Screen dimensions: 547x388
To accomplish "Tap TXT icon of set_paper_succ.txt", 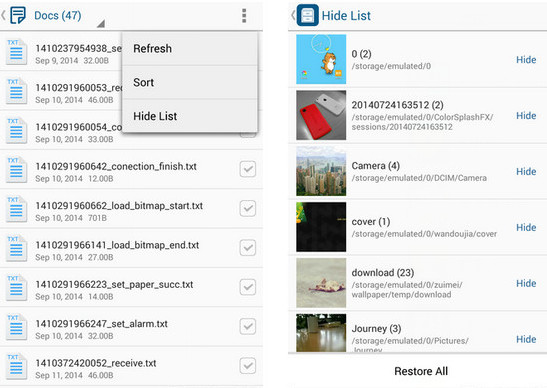I will pyautogui.click(x=16, y=288).
